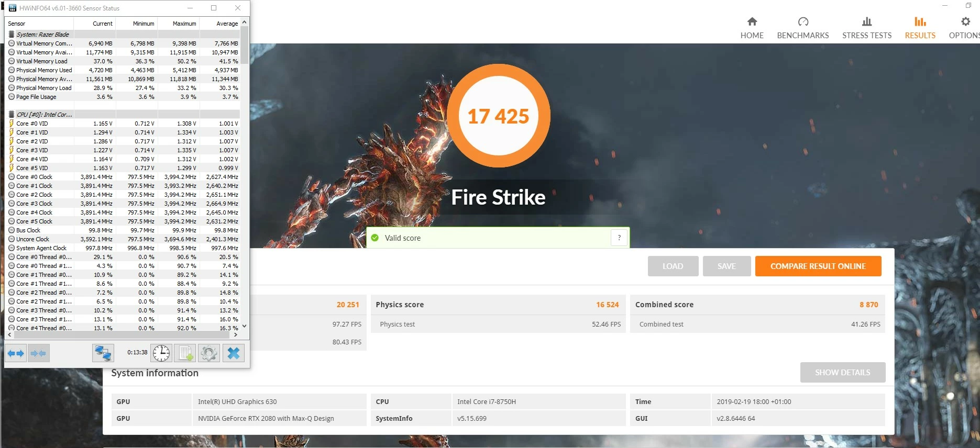This screenshot has width=980, height=448.
Task: Click the SHOW DETAILS button
Action: [x=843, y=372]
